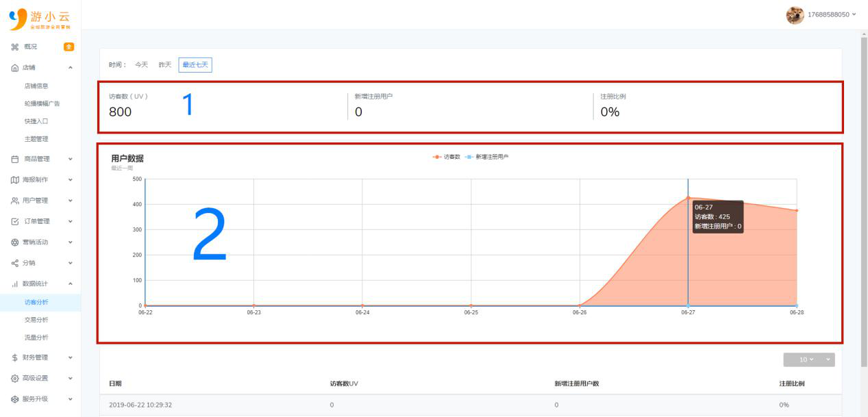This screenshot has height=417, width=868.
Task: Collapse the 数据统计 chevron
Action: (70, 283)
